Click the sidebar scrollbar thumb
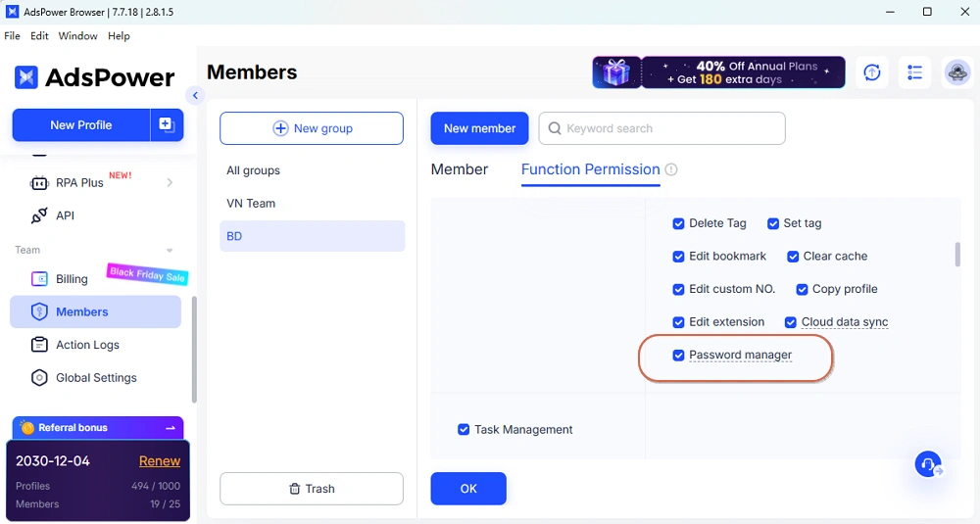Viewport: 980px width, 524px height. pos(194,350)
